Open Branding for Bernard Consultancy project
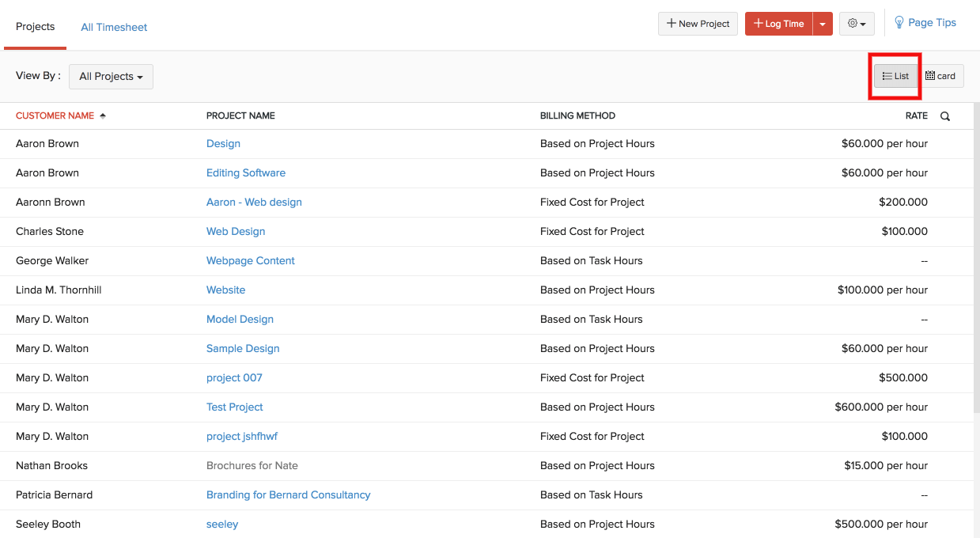 pos(288,494)
